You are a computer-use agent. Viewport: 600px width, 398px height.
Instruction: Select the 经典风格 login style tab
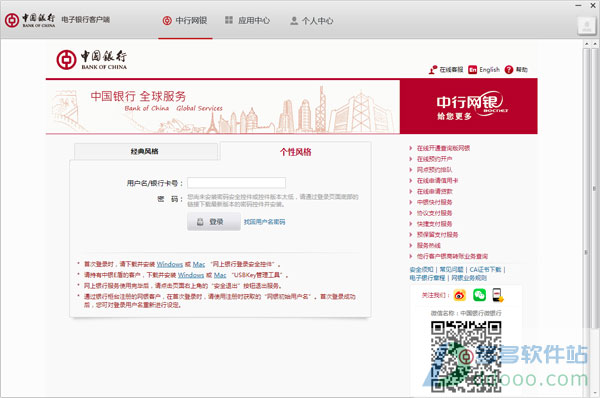coord(146,152)
